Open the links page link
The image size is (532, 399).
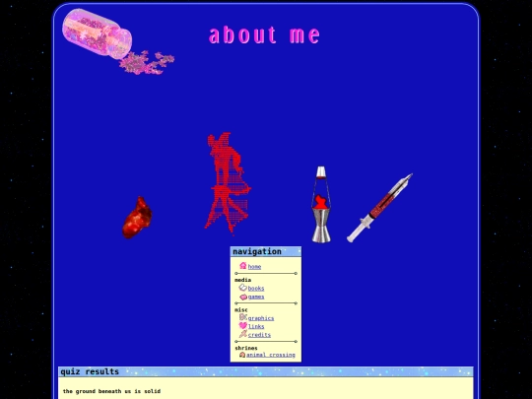click(x=256, y=326)
